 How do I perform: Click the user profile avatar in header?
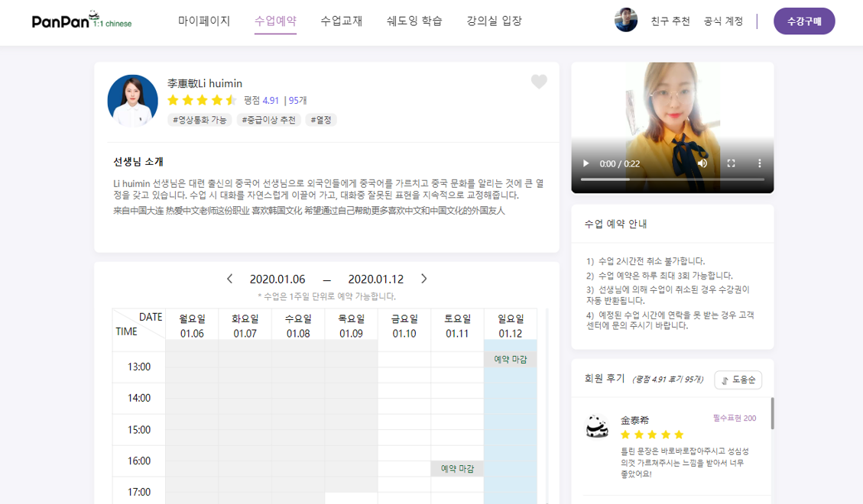tap(626, 21)
